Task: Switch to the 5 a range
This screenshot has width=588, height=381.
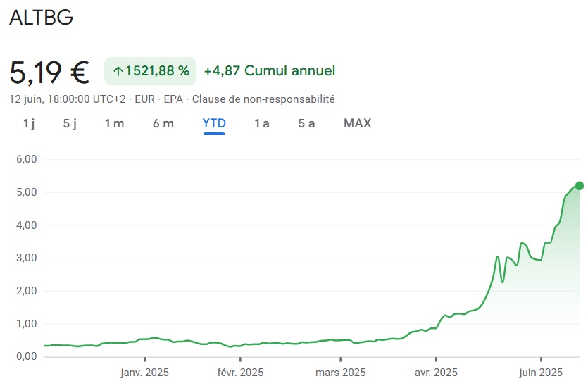Action: click(306, 123)
